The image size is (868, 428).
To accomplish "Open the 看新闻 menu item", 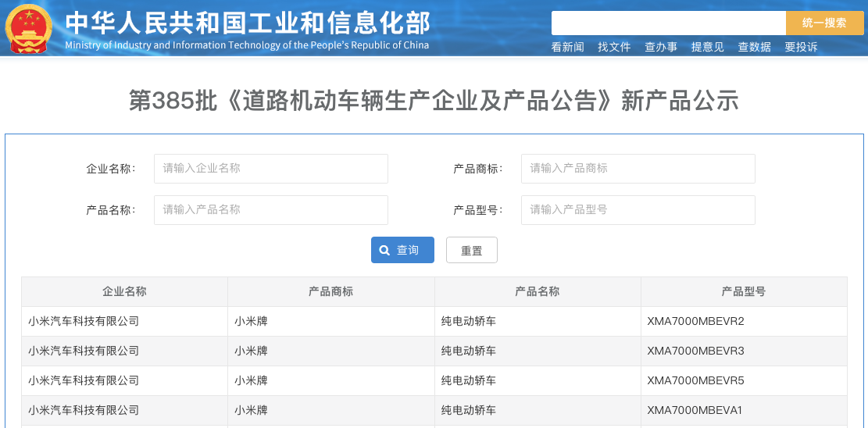I will coord(567,47).
